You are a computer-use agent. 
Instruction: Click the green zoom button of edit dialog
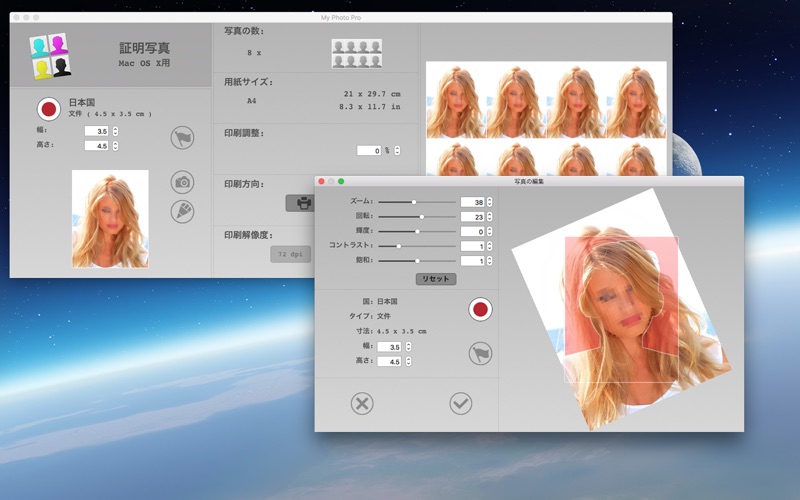tap(341, 182)
